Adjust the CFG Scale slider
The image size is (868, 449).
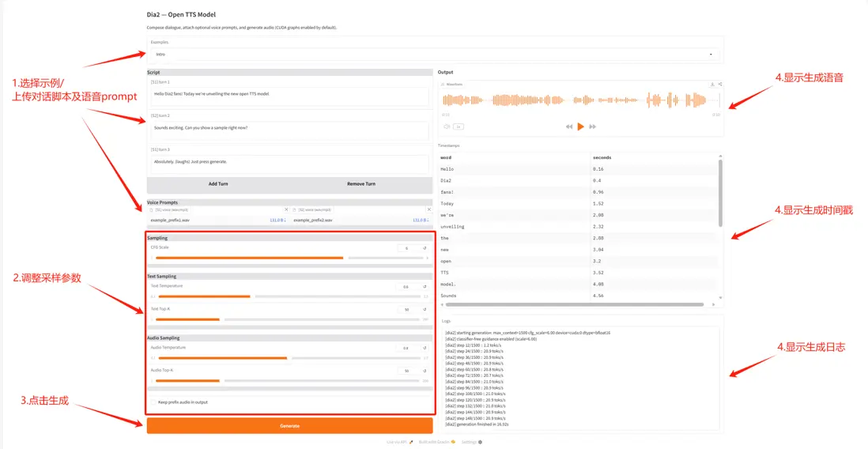(289, 258)
